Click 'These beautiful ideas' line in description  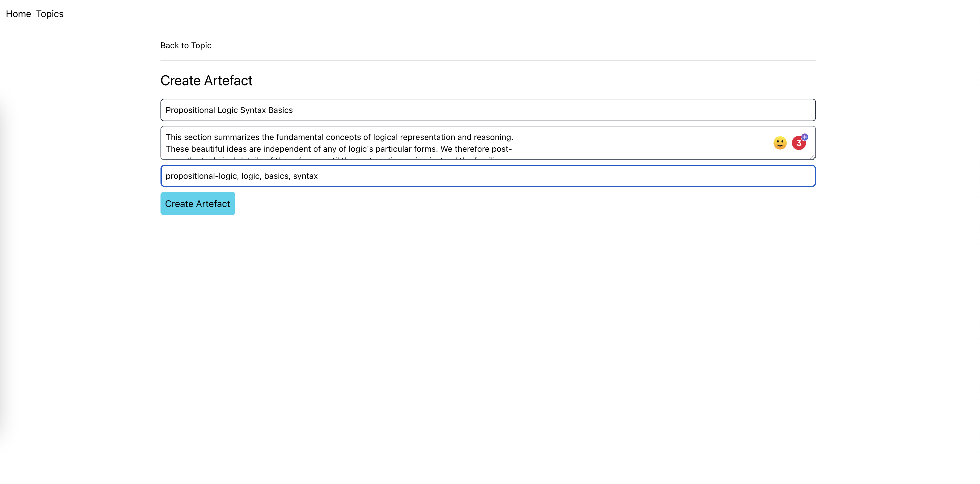pos(205,149)
